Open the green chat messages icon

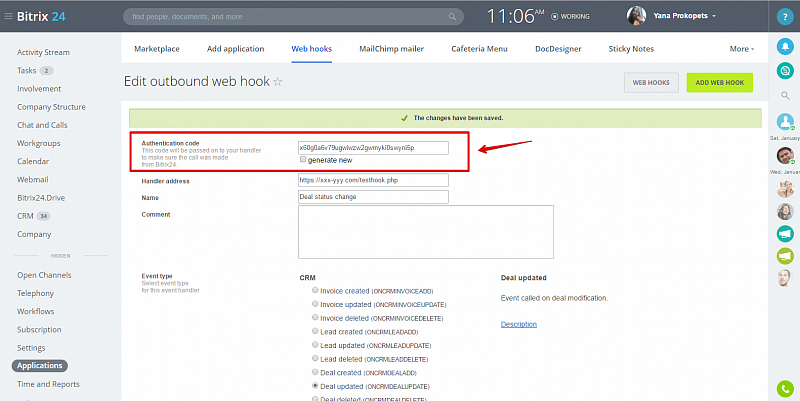click(x=785, y=70)
